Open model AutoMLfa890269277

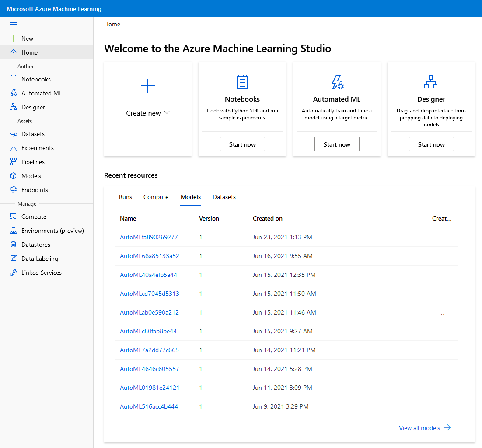coord(149,237)
